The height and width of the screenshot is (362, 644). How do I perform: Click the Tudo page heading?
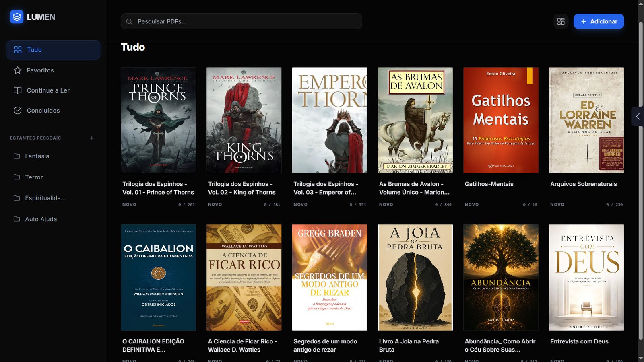pyautogui.click(x=133, y=47)
